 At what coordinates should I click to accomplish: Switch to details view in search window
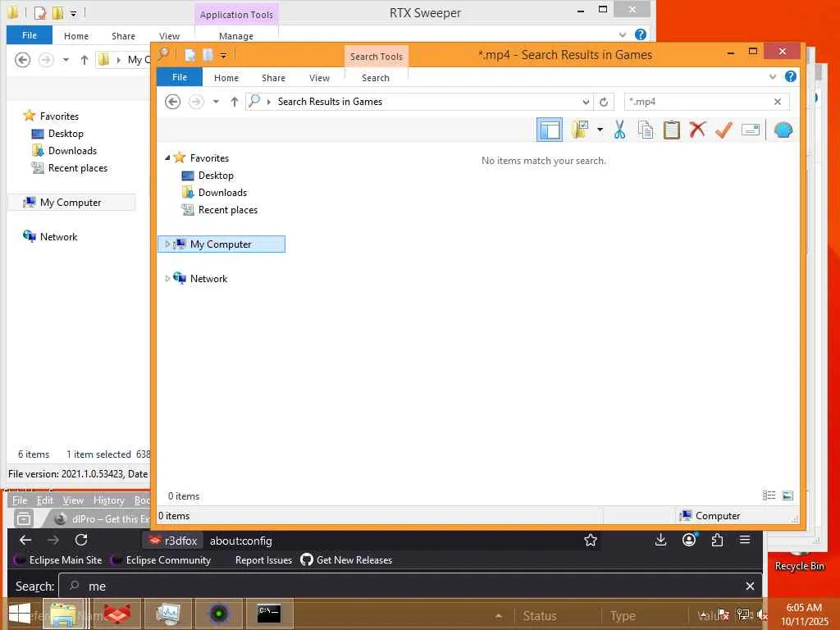point(769,495)
